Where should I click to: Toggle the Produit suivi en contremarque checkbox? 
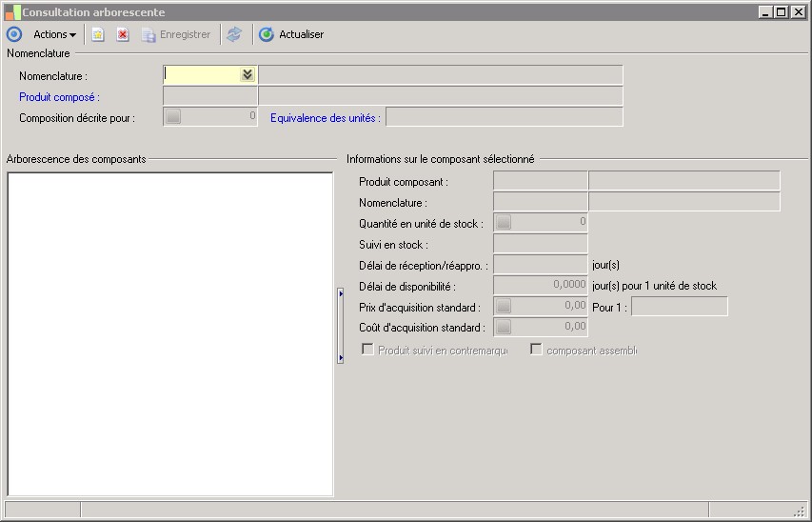coord(367,350)
